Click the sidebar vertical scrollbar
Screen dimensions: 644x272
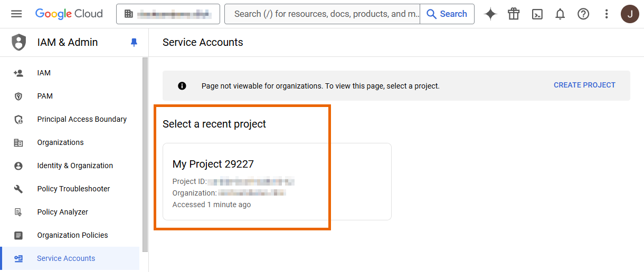pos(145,158)
